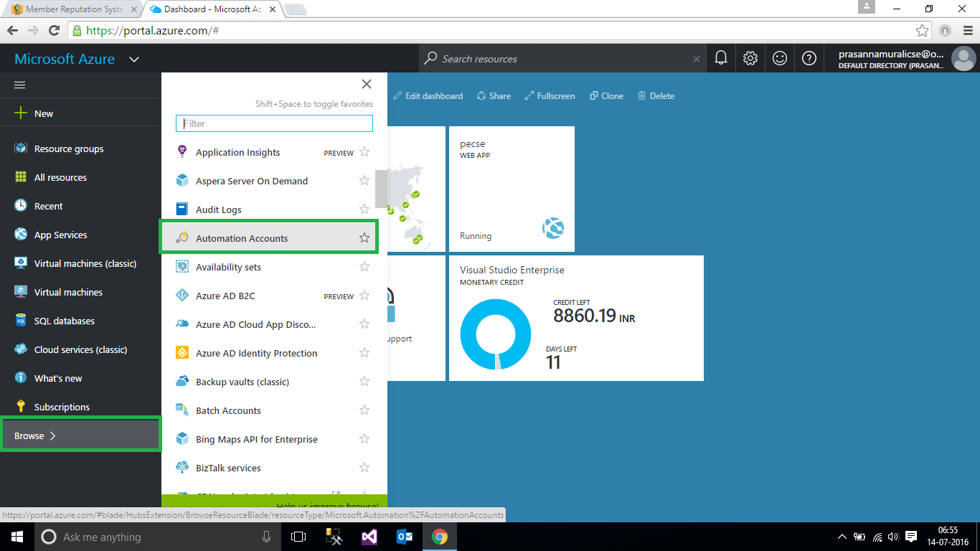
Task: Toggle the Azure AD B2C favorite star
Action: pyautogui.click(x=364, y=296)
